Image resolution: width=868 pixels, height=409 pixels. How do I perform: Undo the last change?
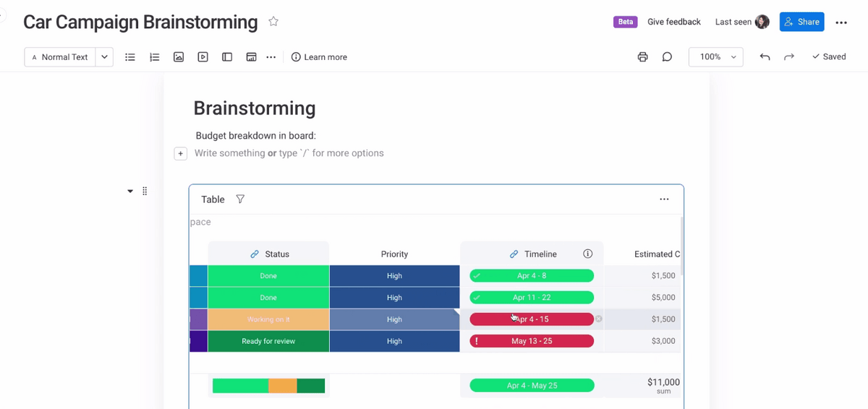pyautogui.click(x=765, y=57)
